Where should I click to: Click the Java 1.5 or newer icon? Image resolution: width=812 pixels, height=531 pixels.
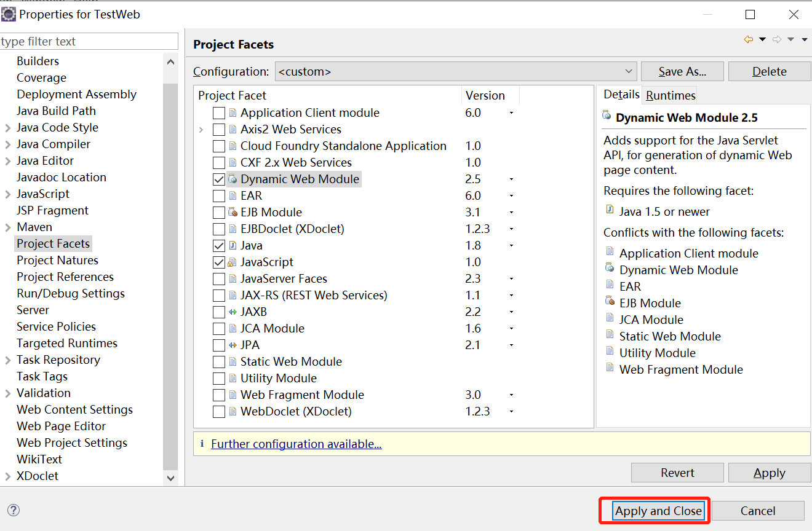tap(610, 210)
